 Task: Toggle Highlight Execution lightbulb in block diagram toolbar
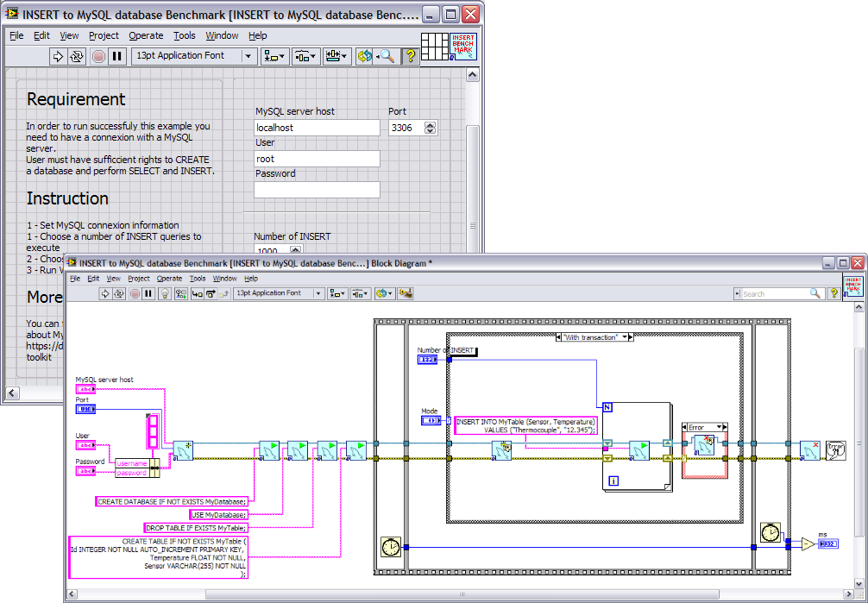(164, 293)
